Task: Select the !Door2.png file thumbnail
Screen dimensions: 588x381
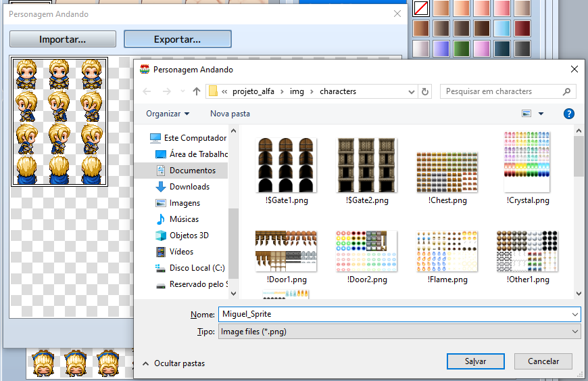Action: pos(367,251)
